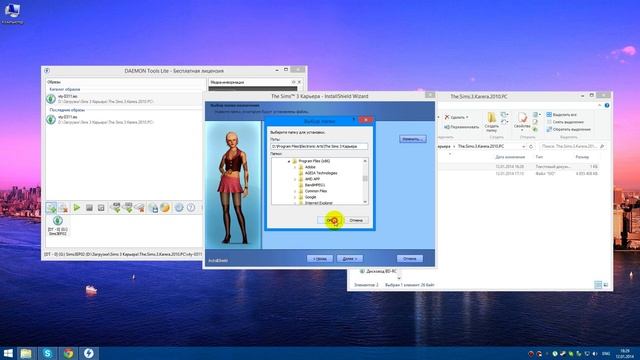Viewport: 640px width, 360px height.
Task: Select Internet Explorer folder in the tree
Action: [318, 203]
